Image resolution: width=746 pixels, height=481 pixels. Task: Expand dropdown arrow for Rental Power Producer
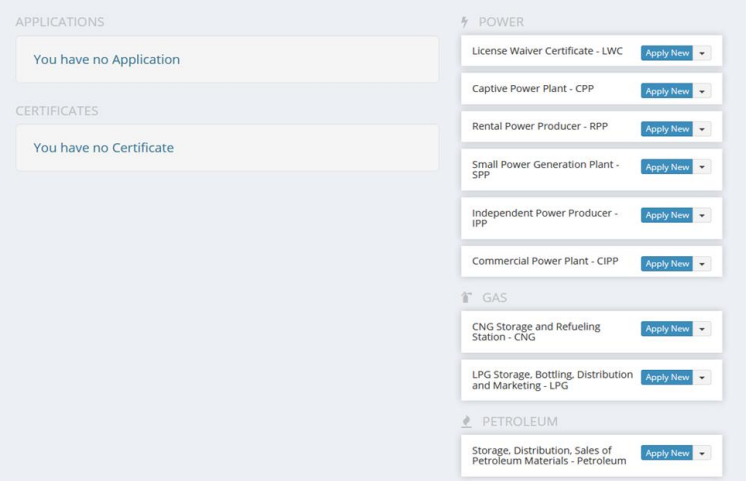[702, 129]
